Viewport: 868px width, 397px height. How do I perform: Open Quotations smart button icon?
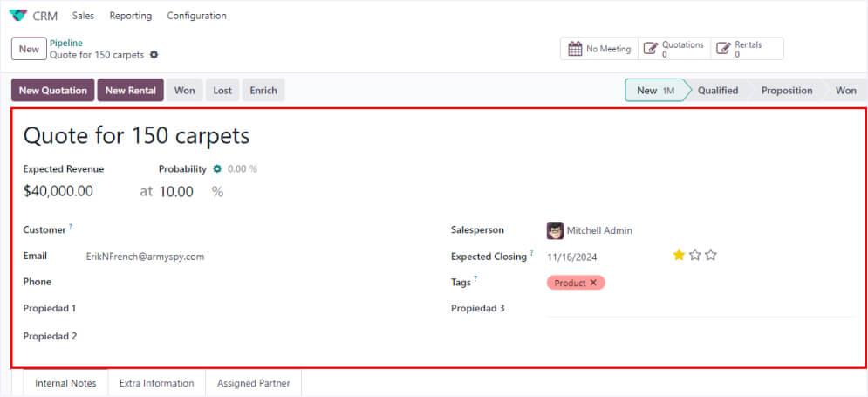click(x=650, y=49)
